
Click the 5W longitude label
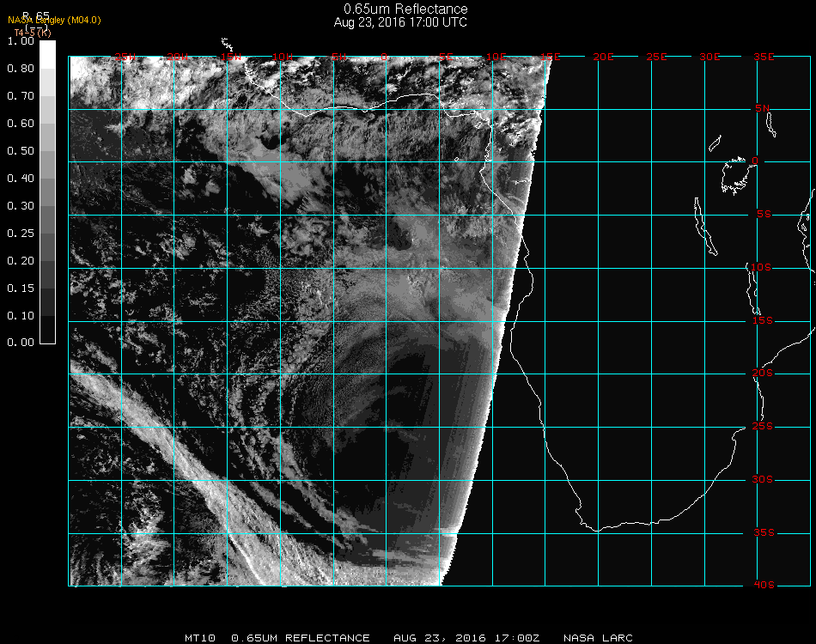338,58
